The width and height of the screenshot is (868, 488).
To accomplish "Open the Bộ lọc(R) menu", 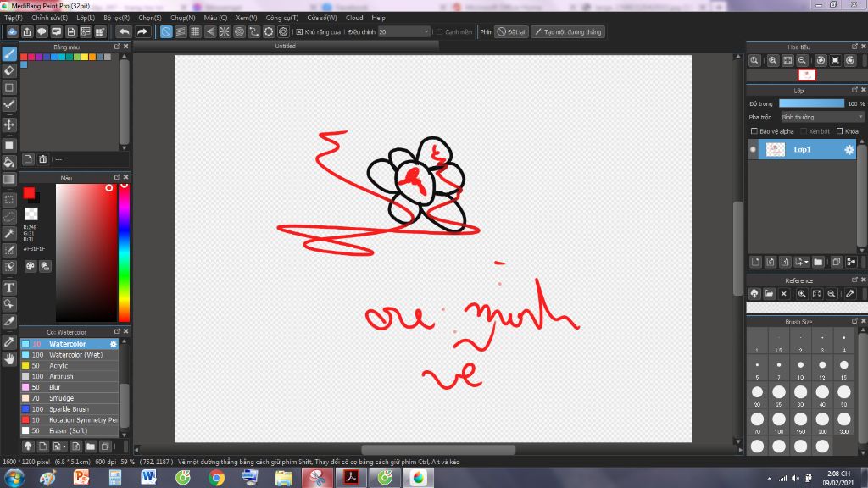I will 116,18.
